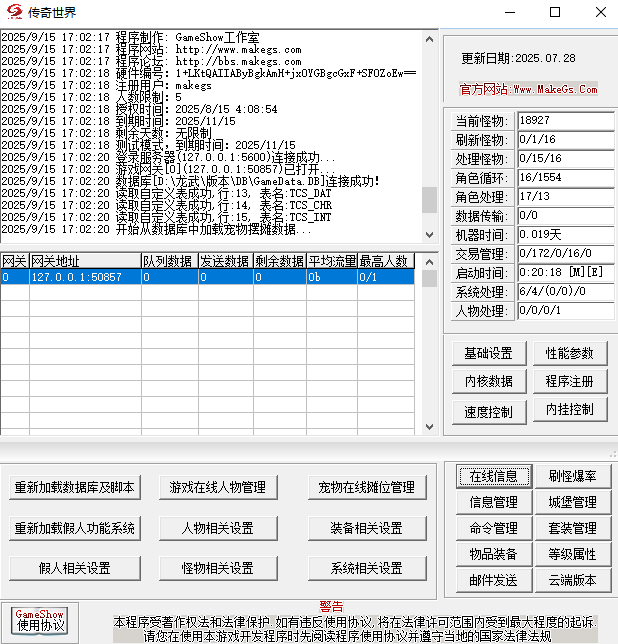Click the 传奇世界 title bar logo icon
Viewport: 618px width, 644px height.
tap(15, 12)
